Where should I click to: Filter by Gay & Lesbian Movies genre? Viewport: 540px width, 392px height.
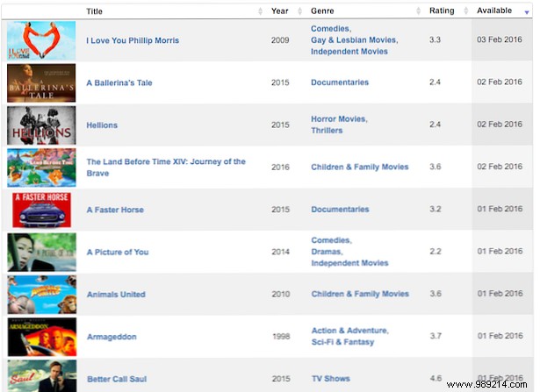click(354, 40)
